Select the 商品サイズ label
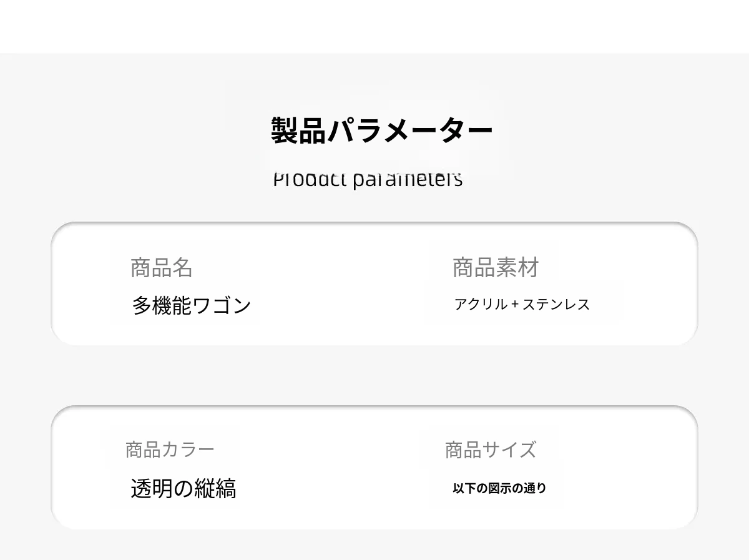 coord(490,449)
